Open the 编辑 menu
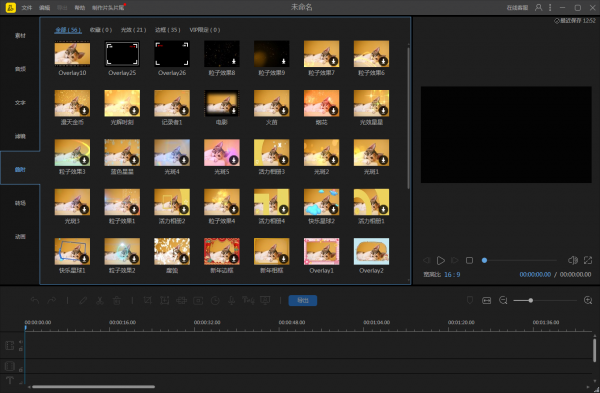Image resolution: width=600 pixels, height=393 pixels. coord(44,8)
